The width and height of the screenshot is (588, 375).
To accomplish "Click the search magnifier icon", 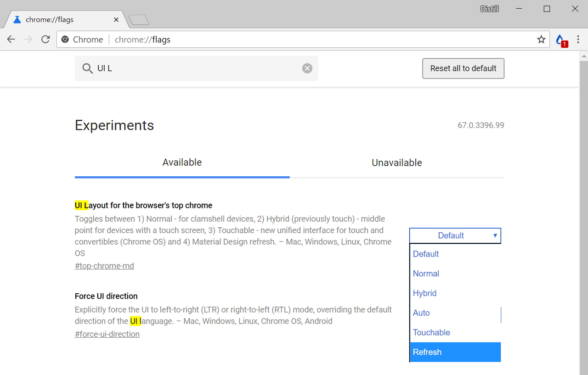I will pyautogui.click(x=87, y=68).
